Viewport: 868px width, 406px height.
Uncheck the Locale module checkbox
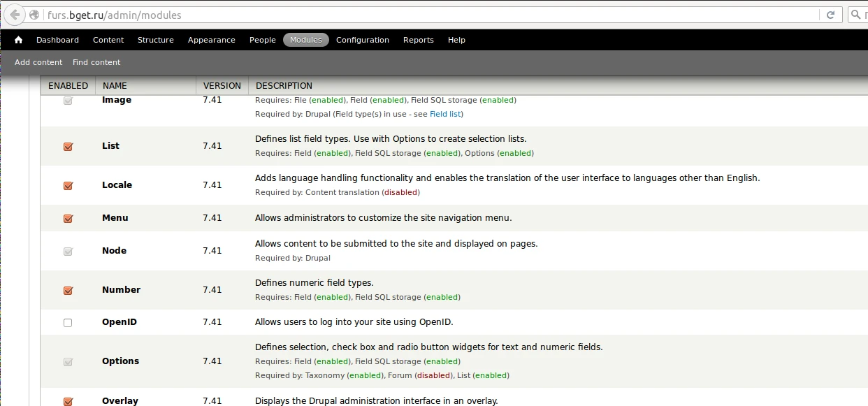tap(68, 186)
